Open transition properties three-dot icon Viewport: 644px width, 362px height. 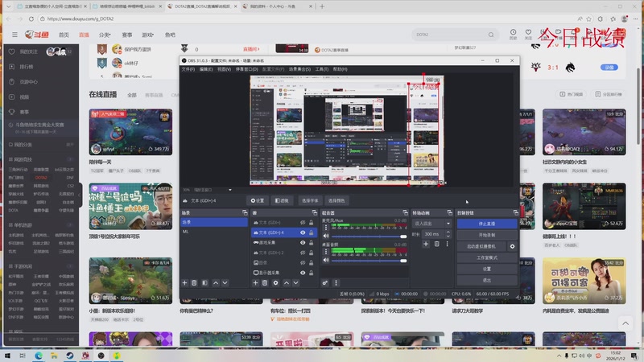coord(448,244)
